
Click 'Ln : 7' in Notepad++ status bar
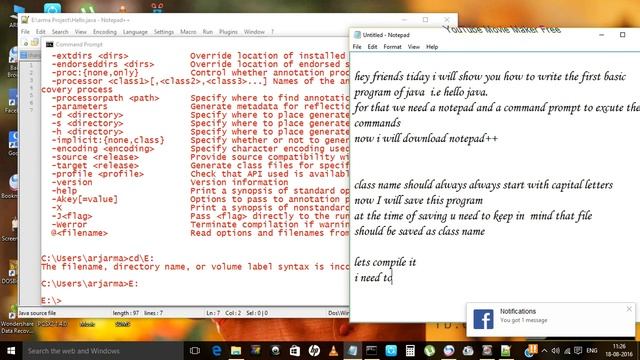(x=213, y=313)
